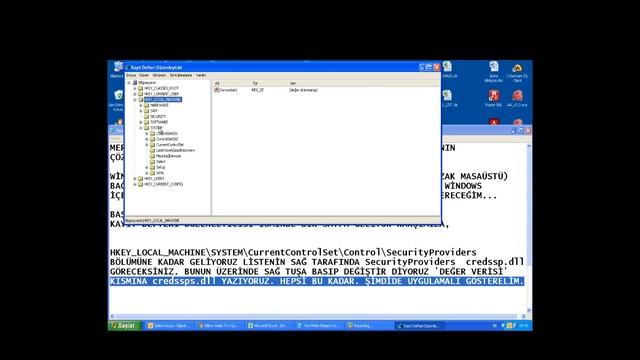
Task: Select the ControlSet002 key label
Action: [x=167, y=139]
